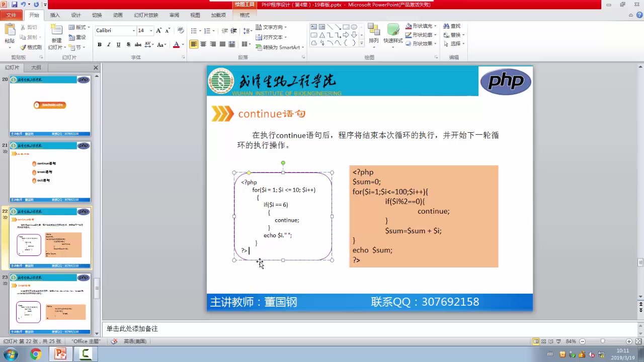
Task: Choose the oval shape in shapes gallery
Action: (354, 27)
